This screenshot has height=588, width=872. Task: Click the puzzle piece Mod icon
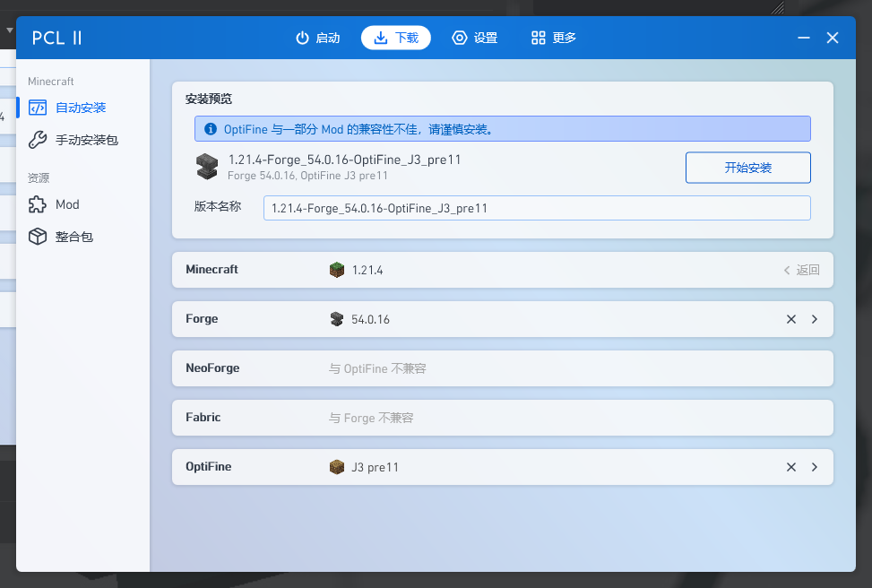coord(37,204)
